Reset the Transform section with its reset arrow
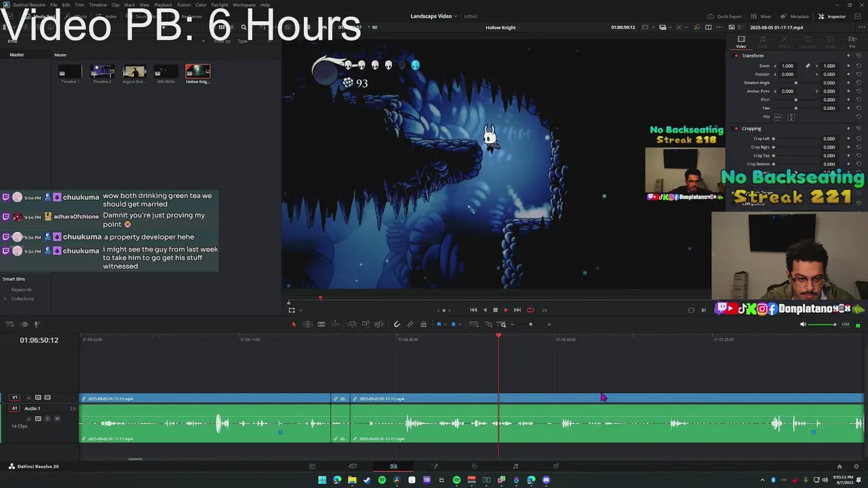 click(x=859, y=56)
